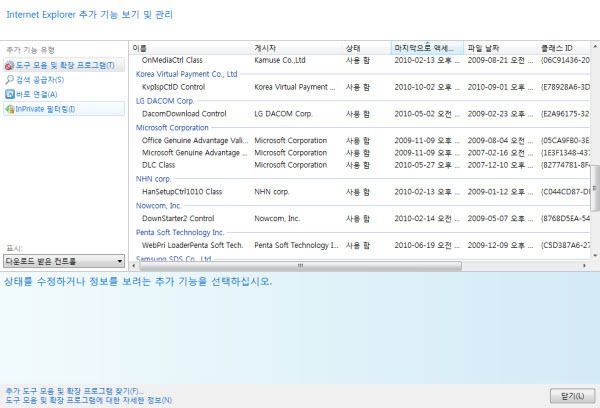Click Kamuse Co.,Ltd publisher cell
600x408 pixels.
pyautogui.click(x=280, y=60)
